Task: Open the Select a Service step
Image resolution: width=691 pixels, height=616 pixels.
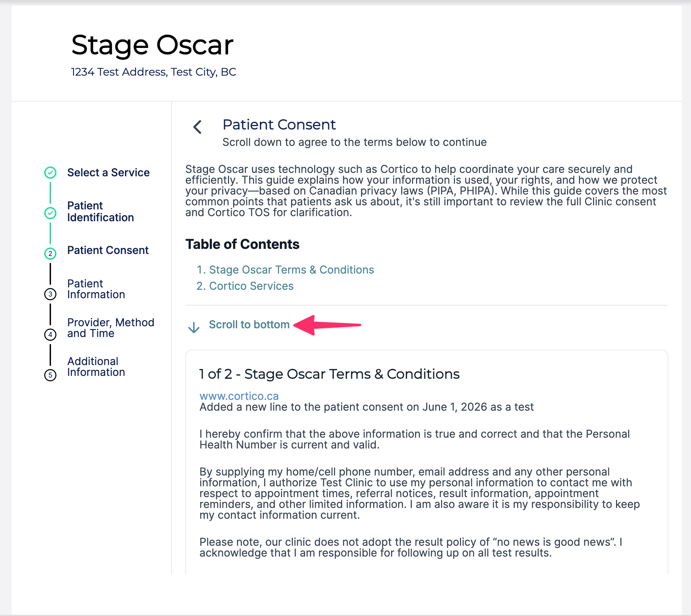Action: (x=108, y=173)
